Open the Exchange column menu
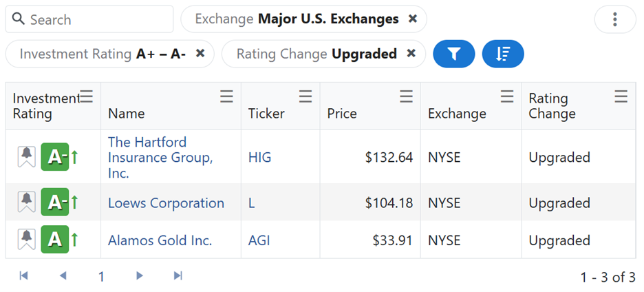644x292 pixels. (507, 97)
